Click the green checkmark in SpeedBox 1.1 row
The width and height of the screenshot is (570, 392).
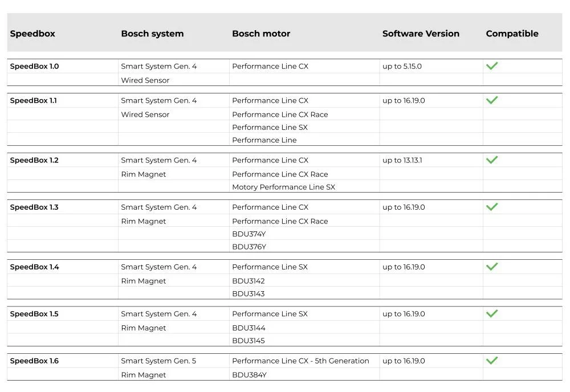(492, 100)
